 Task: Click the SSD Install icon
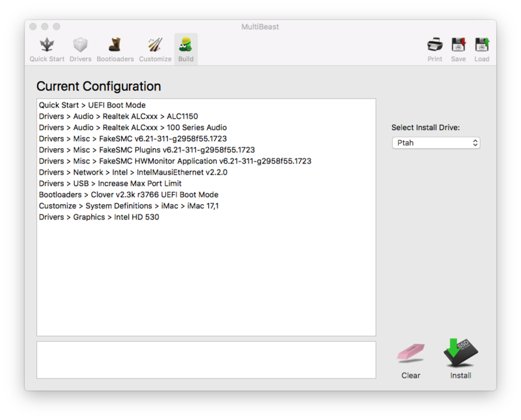[x=460, y=353]
